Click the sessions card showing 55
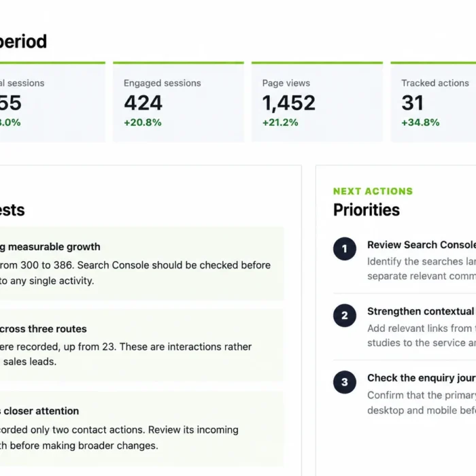 coord(52,102)
